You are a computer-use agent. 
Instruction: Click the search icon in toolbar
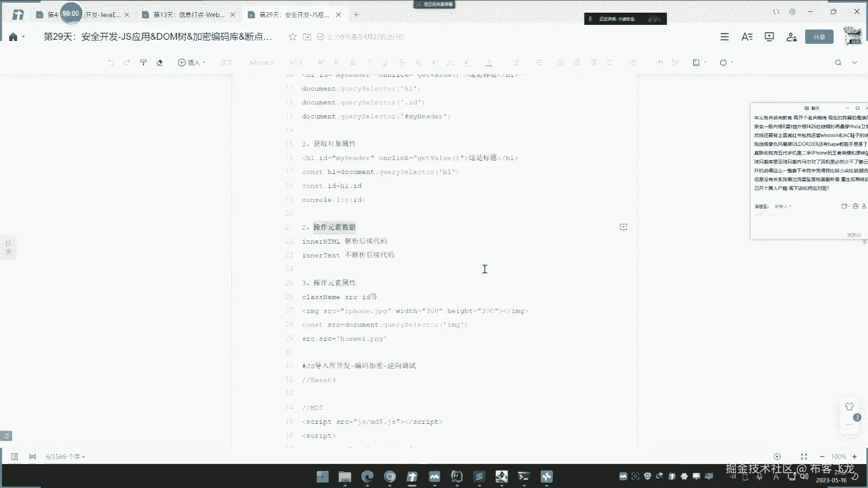tap(838, 62)
